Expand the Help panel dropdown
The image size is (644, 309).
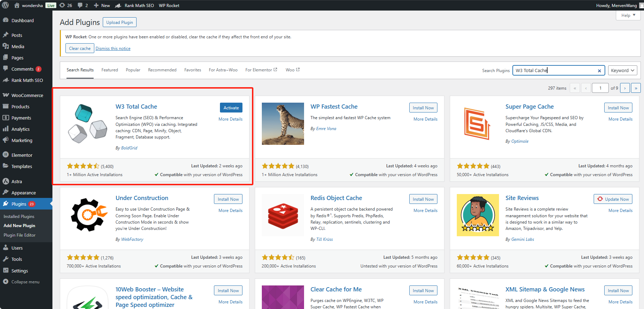click(x=628, y=15)
